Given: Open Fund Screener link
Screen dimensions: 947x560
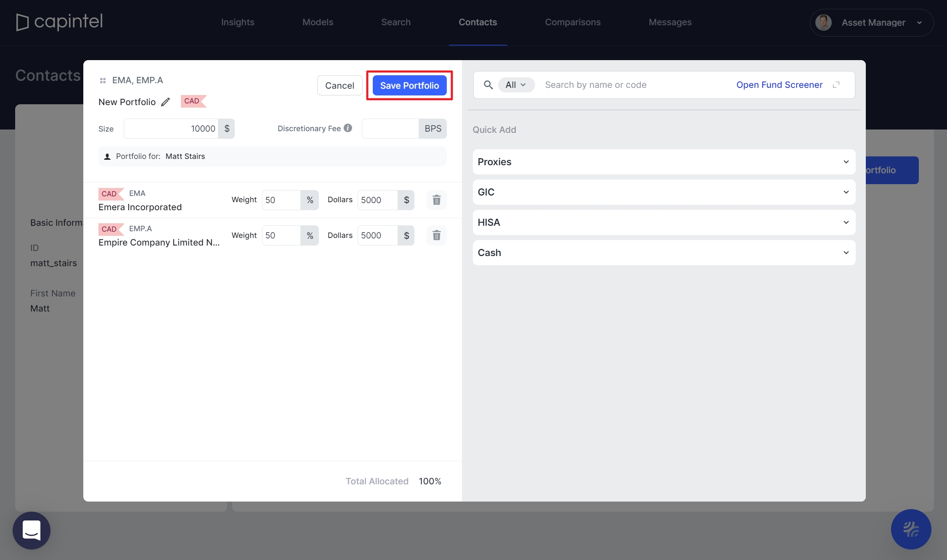Looking at the screenshot, I should coord(779,85).
